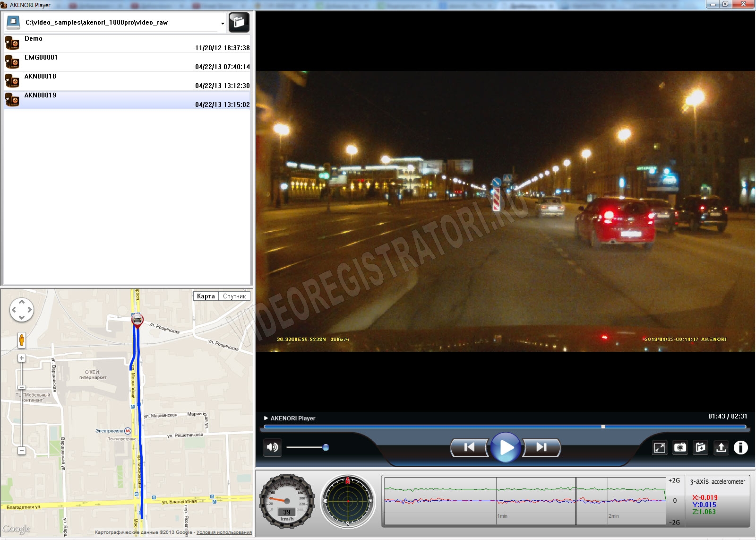Minimize the AKENORI Player window
The width and height of the screenshot is (756, 540).
coord(713,4)
